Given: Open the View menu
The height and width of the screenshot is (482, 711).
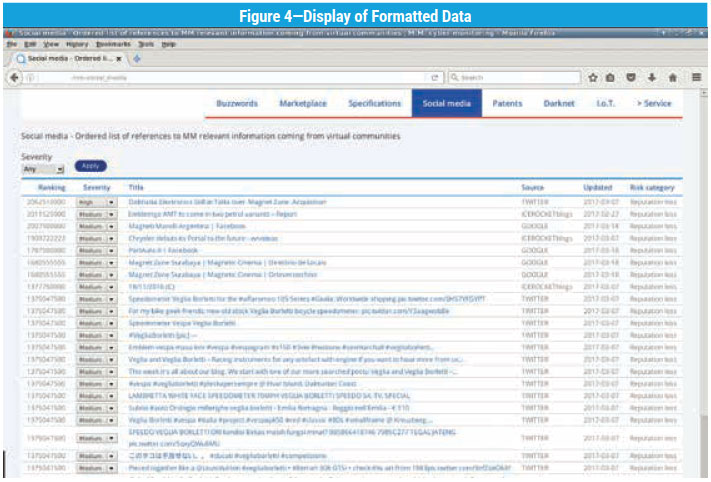Looking at the screenshot, I should point(51,44).
